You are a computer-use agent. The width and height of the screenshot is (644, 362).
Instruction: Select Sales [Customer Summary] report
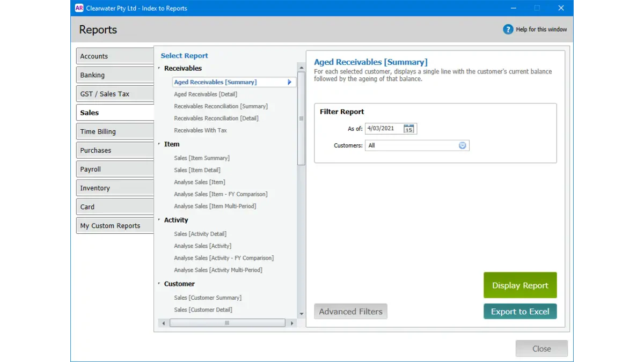point(208,298)
